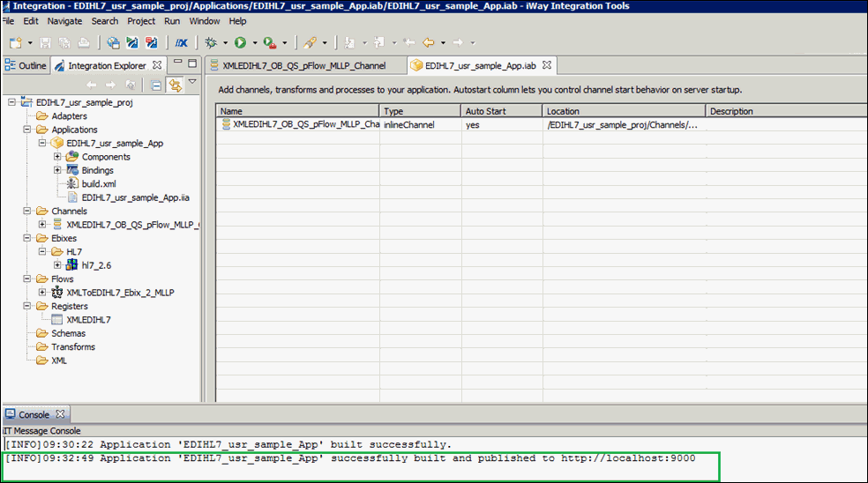Minimize the Integration Explorer panel
The width and height of the screenshot is (868, 483).
pos(177,63)
